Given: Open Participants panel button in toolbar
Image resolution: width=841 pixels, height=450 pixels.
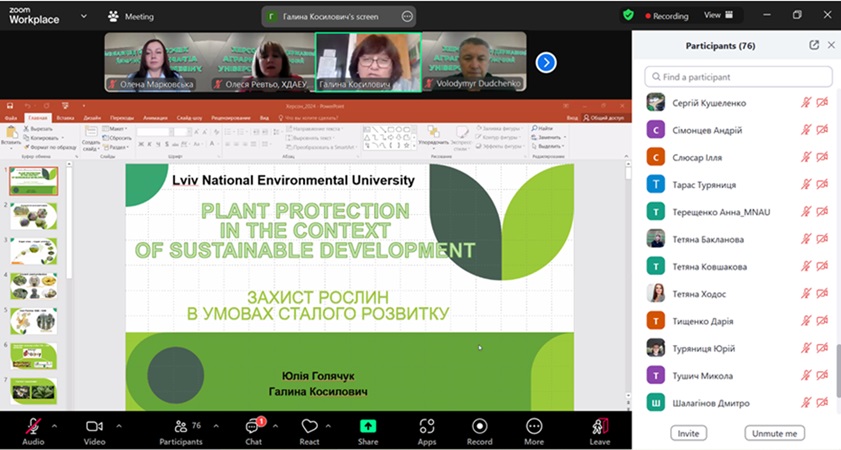Looking at the screenshot, I should (181, 431).
